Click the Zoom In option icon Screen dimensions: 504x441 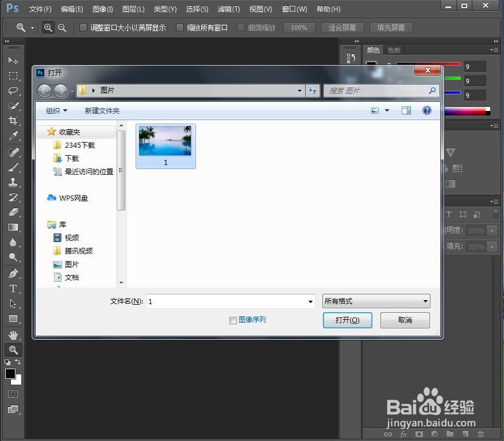(48, 28)
